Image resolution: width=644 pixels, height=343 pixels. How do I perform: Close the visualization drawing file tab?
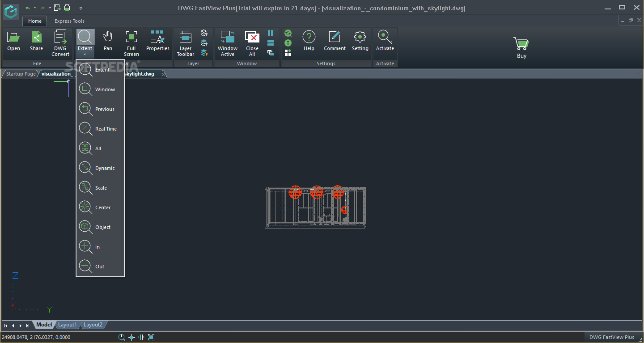(x=163, y=74)
